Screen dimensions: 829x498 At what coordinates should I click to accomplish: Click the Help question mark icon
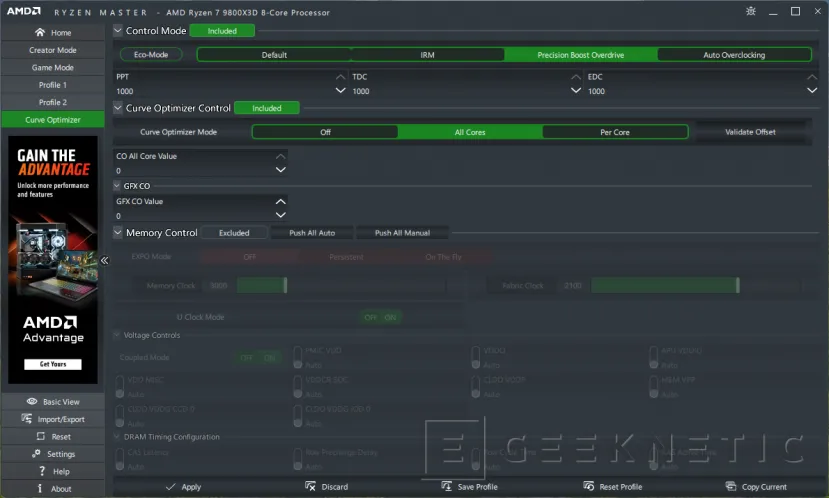point(42,471)
